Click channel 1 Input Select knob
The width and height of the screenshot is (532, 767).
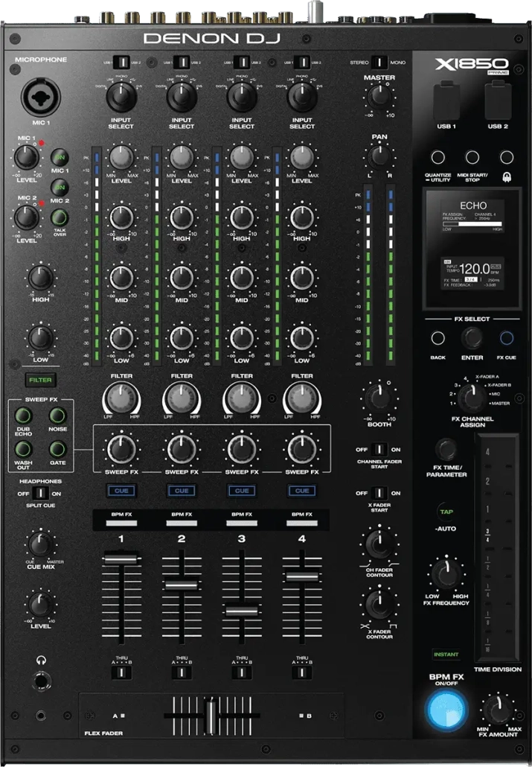click(121, 97)
